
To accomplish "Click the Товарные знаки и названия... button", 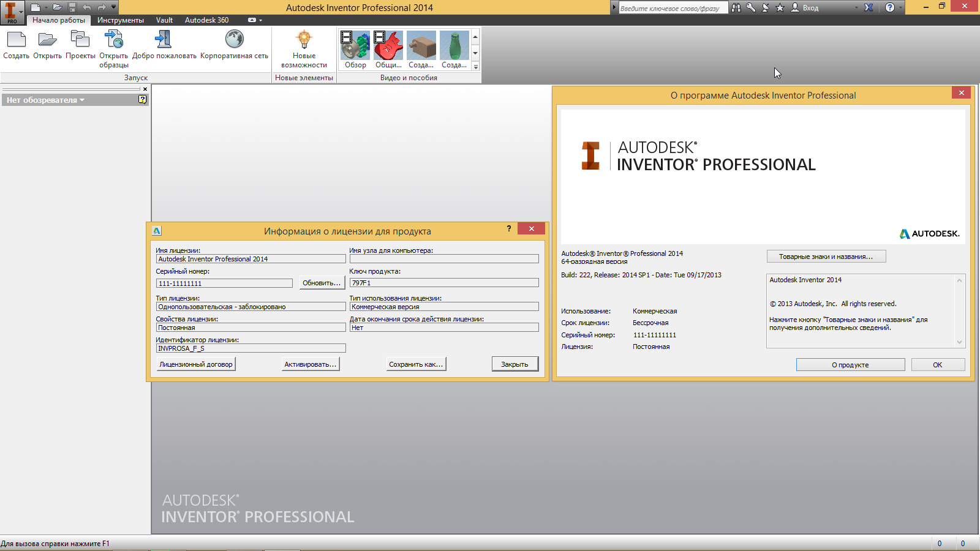I will tap(826, 257).
